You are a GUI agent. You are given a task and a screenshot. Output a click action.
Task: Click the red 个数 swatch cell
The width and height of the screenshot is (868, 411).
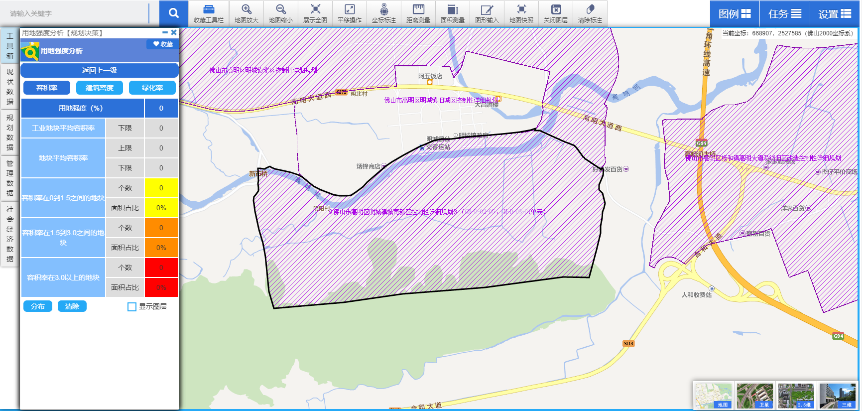pyautogui.click(x=161, y=268)
